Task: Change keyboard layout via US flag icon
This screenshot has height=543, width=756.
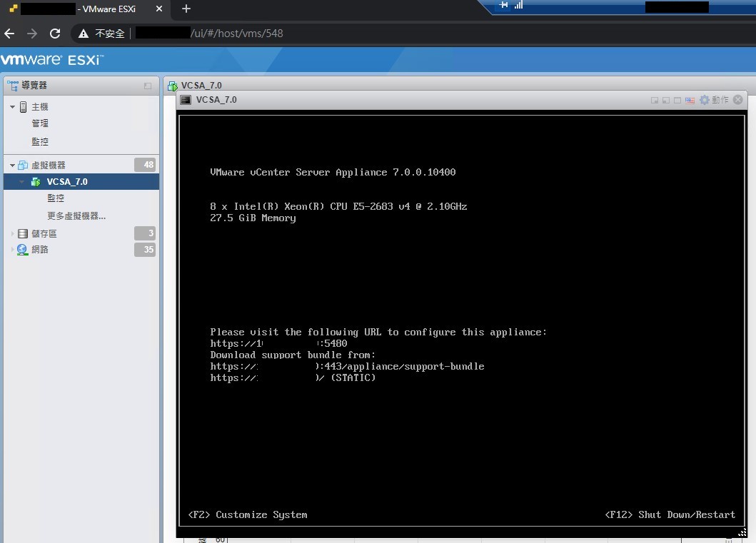Action: [690, 100]
